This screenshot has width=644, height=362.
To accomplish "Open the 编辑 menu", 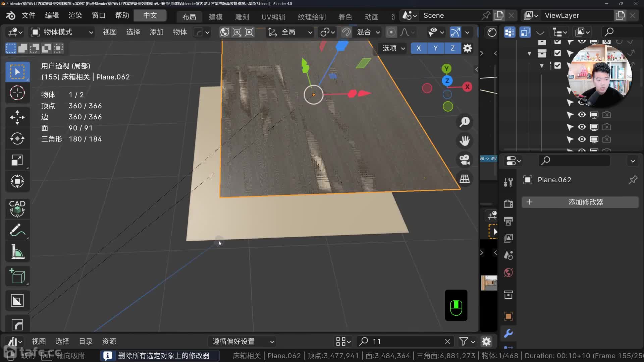I will click(x=52, y=15).
